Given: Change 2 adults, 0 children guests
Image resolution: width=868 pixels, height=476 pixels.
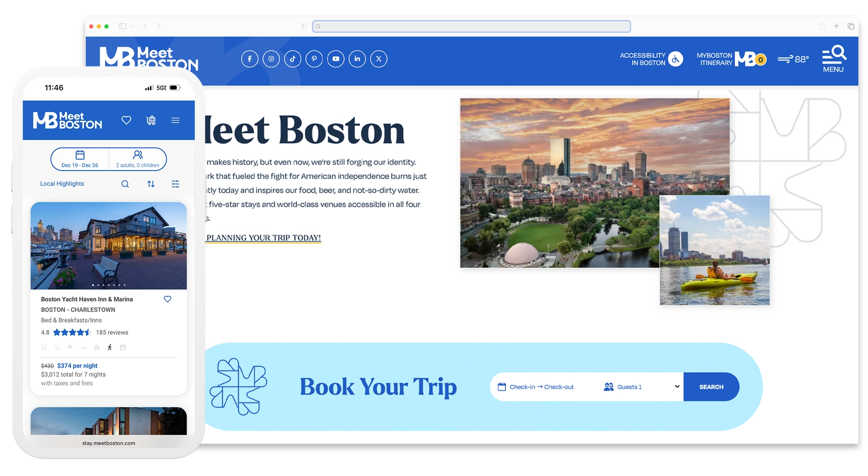Looking at the screenshot, I should (x=137, y=159).
